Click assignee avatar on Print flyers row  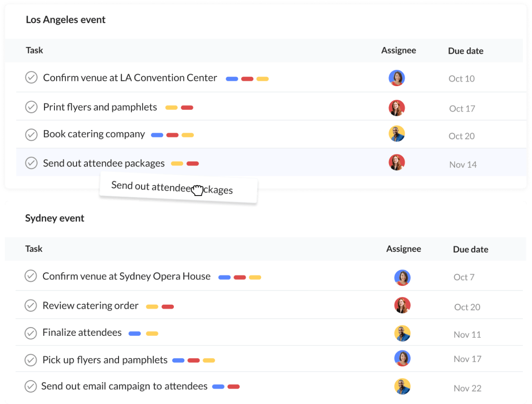pyautogui.click(x=397, y=108)
